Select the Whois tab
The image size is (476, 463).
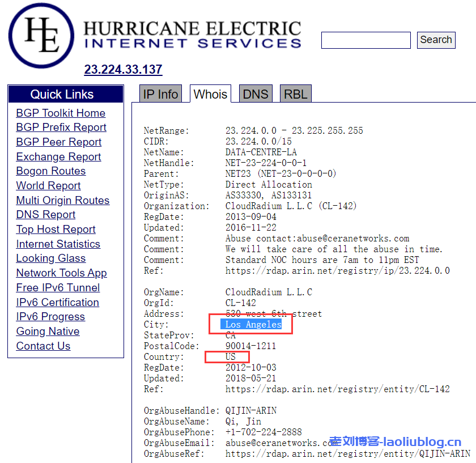click(x=210, y=94)
